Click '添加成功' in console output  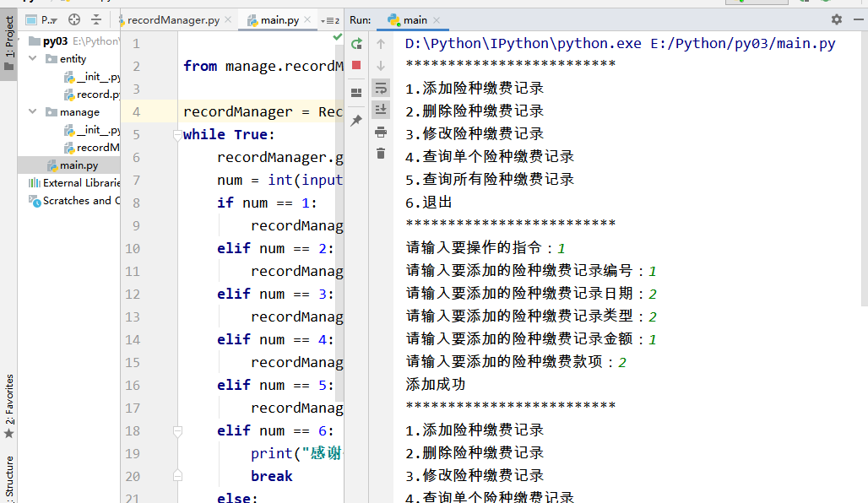coord(436,384)
